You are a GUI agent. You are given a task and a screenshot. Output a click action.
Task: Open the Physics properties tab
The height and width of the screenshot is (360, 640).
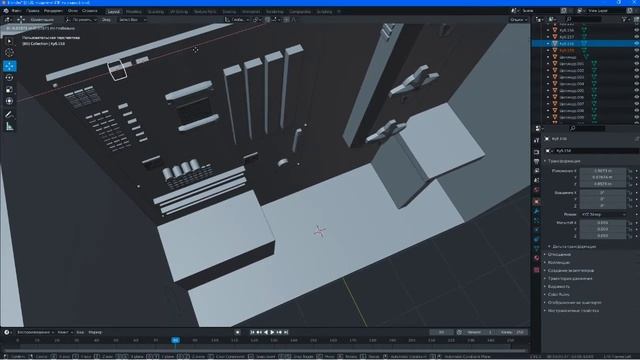click(x=537, y=230)
